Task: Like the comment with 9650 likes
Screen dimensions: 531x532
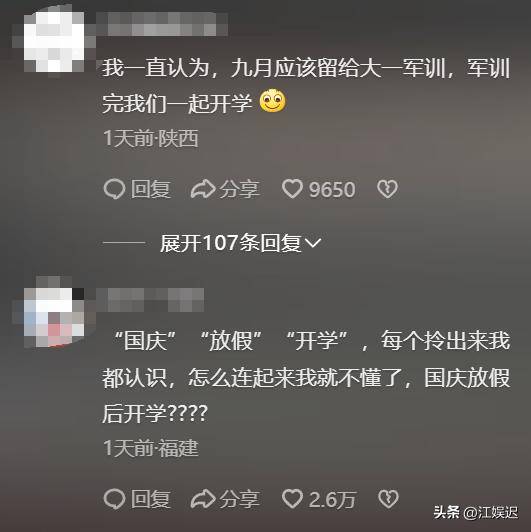Action: pos(292,189)
